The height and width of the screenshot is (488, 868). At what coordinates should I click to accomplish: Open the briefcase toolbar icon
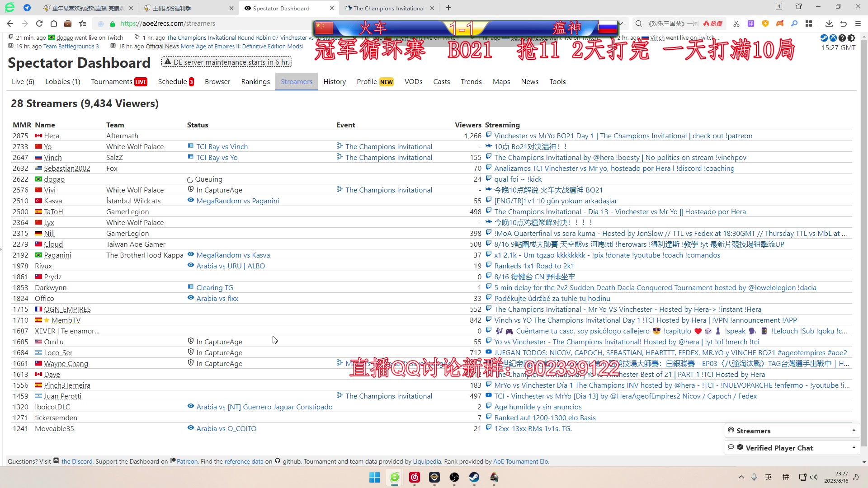click(x=68, y=23)
